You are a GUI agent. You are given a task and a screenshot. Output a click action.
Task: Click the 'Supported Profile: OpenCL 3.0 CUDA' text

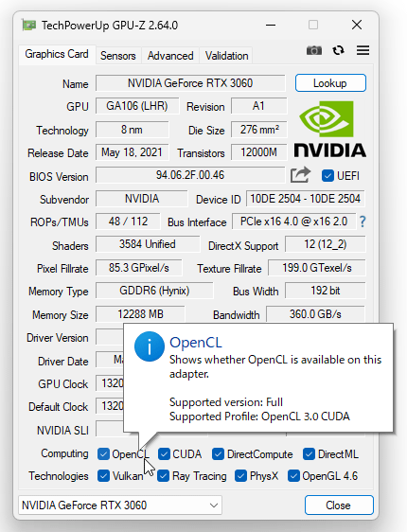pyautogui.click(x=259, y=417)
